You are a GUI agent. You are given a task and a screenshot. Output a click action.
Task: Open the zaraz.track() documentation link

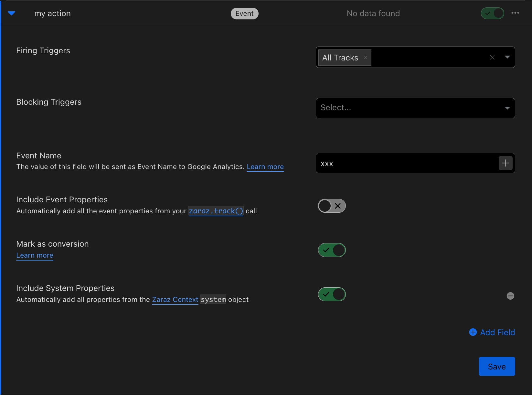pos(216,211)
